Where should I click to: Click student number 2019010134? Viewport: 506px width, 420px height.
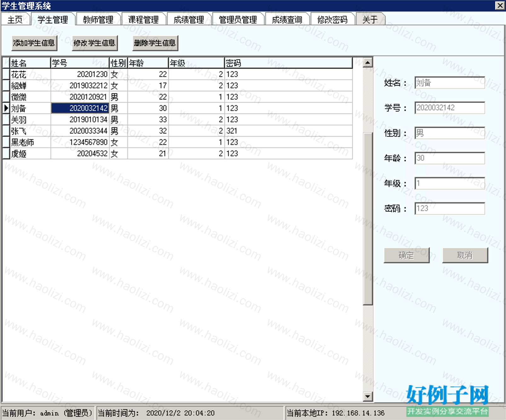pos(80,120)
